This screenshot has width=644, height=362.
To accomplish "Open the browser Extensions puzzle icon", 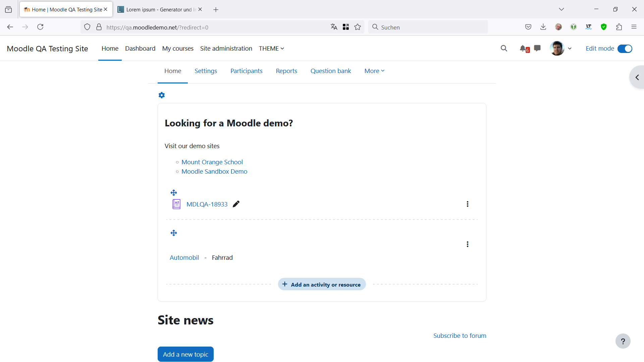I will [619, 27].
